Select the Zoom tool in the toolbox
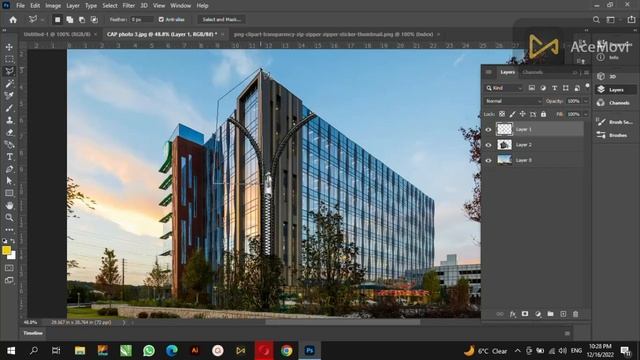 click(x=9, y=218)
